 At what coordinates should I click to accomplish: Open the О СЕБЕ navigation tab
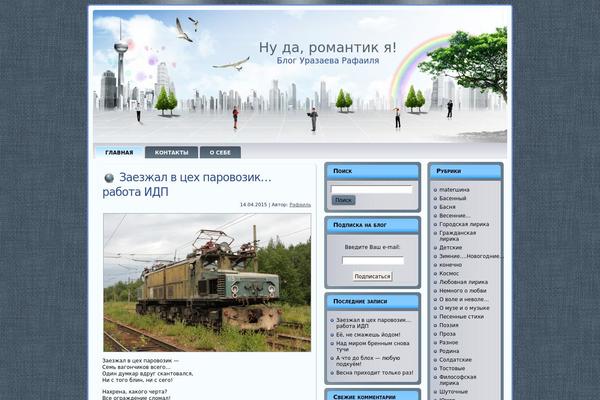220,152
